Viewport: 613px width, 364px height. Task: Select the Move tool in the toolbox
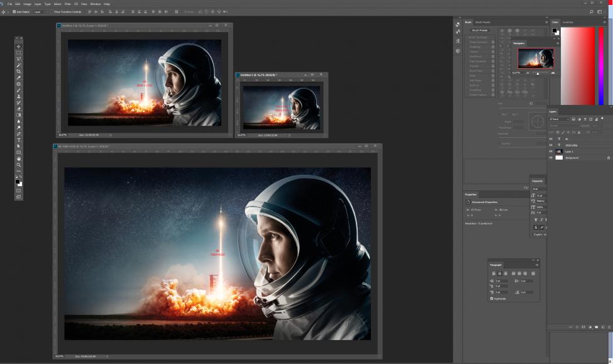pyautogui.click(x=18, y=47)
